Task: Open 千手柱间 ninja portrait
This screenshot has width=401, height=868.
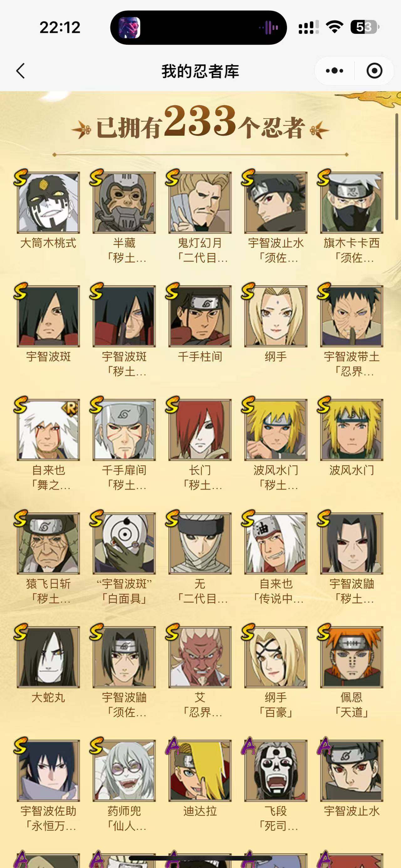Action: (200, 316)
